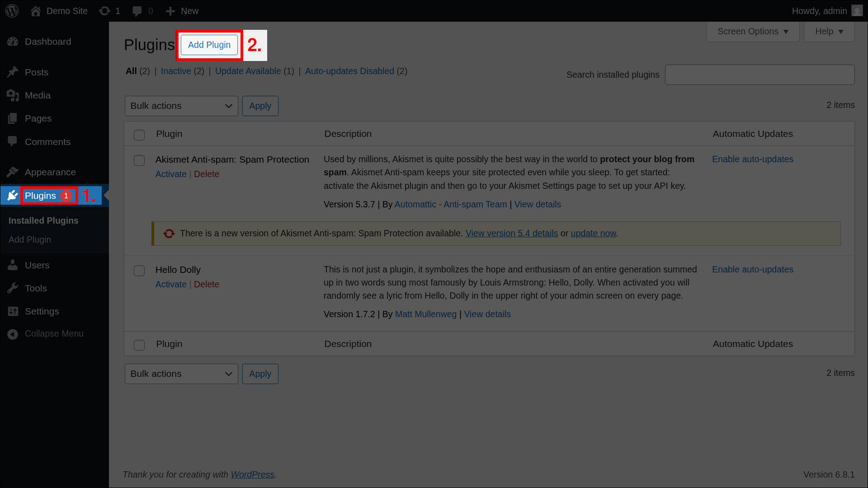Toggle the select-all plugins checkbox
Screen dimensions: 868x488
[139, 135]
